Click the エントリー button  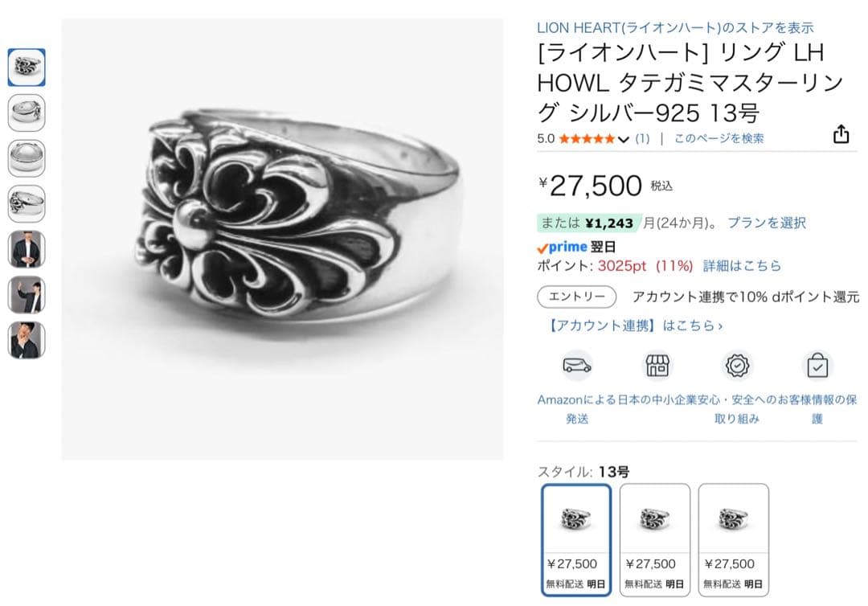577,297
